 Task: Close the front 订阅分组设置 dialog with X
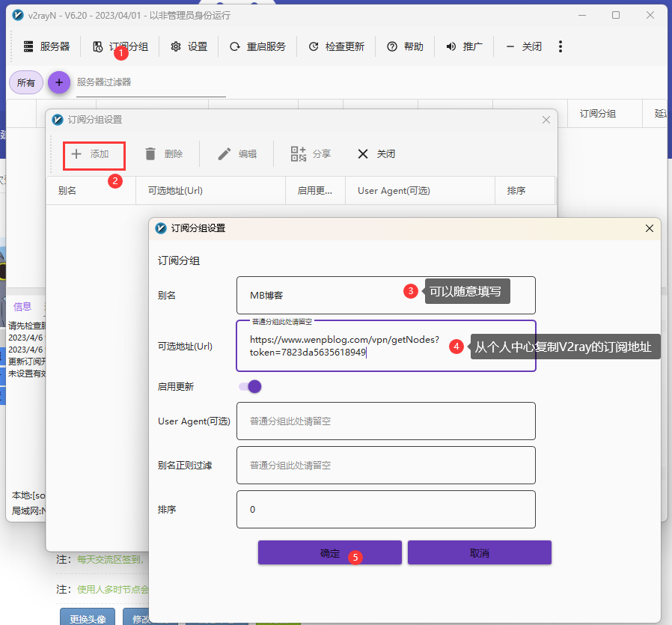pos(650,228)
